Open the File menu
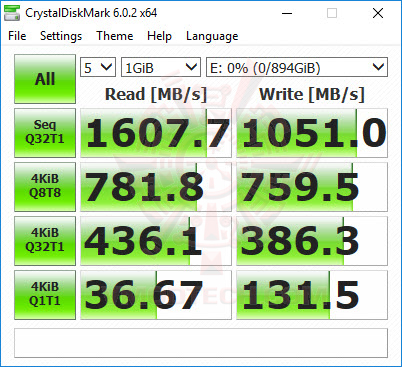402x367 pixels. 17,36
